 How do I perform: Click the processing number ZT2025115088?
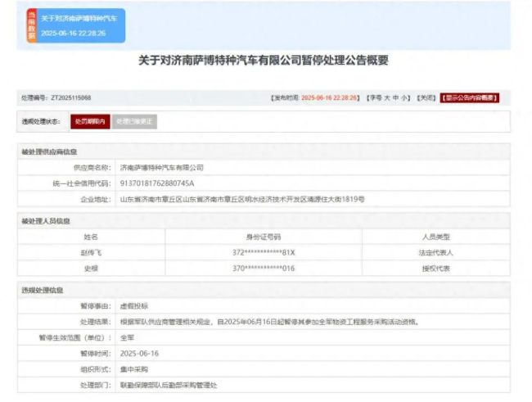point(71,97)
